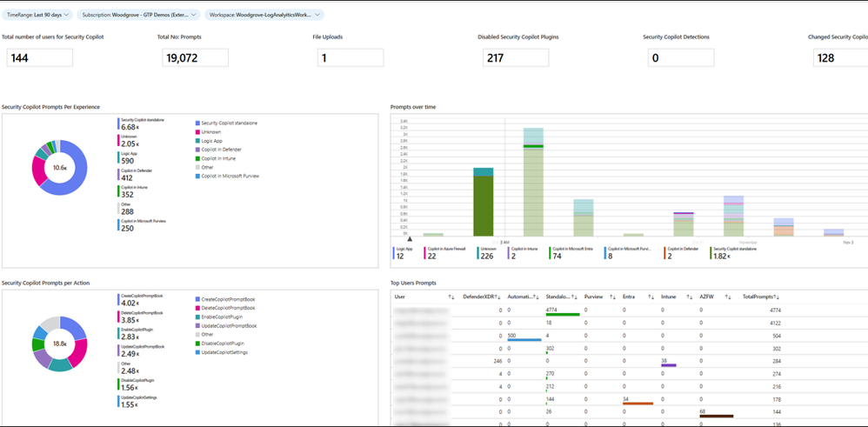The image size is (868, 427).
Task: Click the UpdateCopilotPromptBook 2.49K metric
Action: [x=141, y=350]
